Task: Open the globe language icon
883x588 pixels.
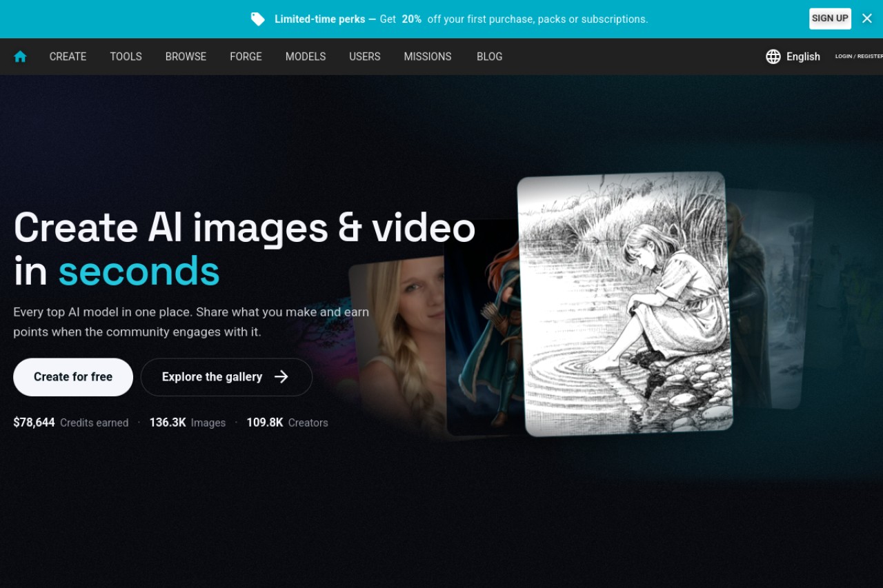Action: click(x=773, y=57)
